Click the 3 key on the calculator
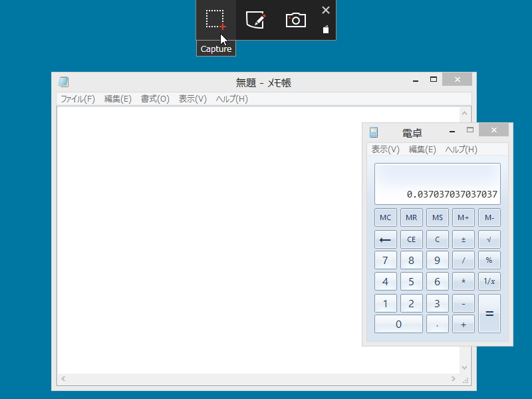This screenshot has width=532, height=399. click(x=438, y=303)
